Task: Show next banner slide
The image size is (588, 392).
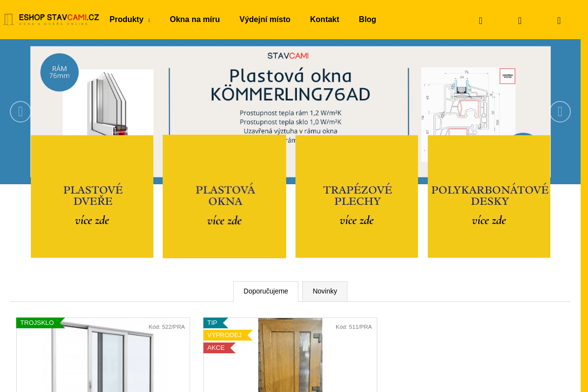Action: 560,112
